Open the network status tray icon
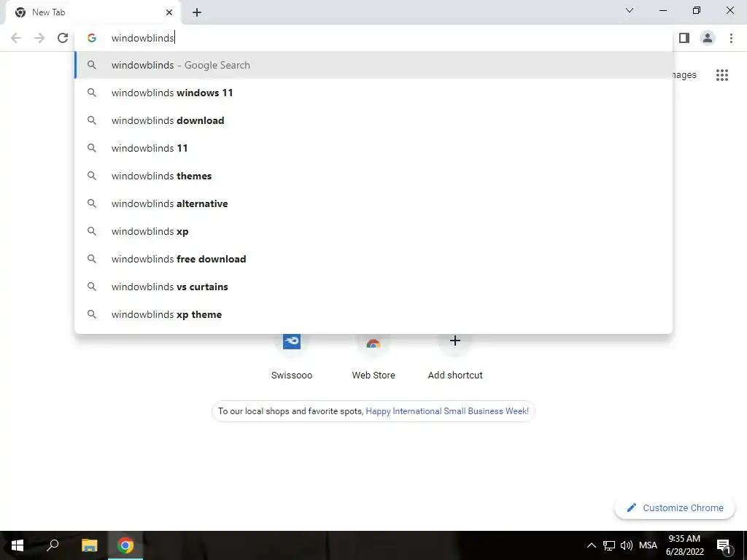747x560 pixels. 609,545
